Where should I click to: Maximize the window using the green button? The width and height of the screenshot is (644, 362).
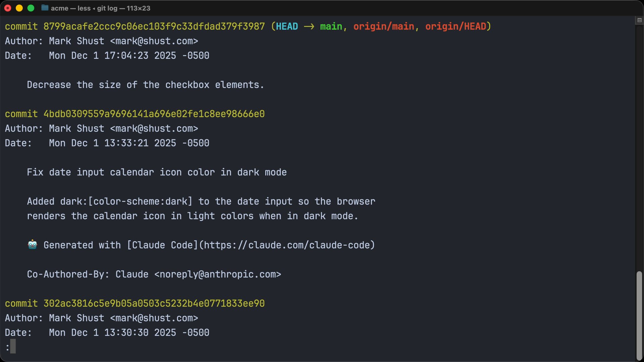coord(31,8)
